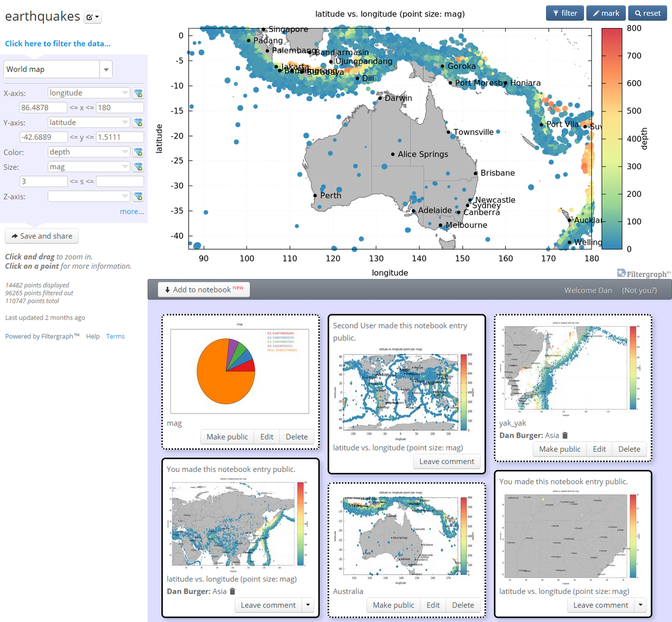Click the Darwin city marker on map

pos(380,98)
